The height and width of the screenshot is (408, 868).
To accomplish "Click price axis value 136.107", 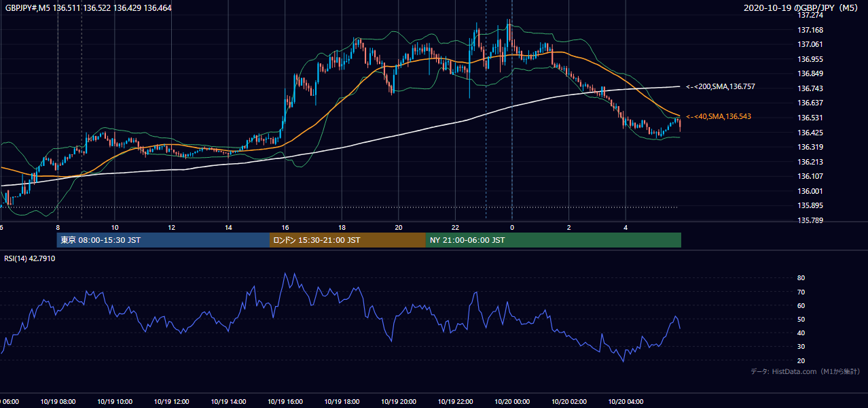I will 810,177.
